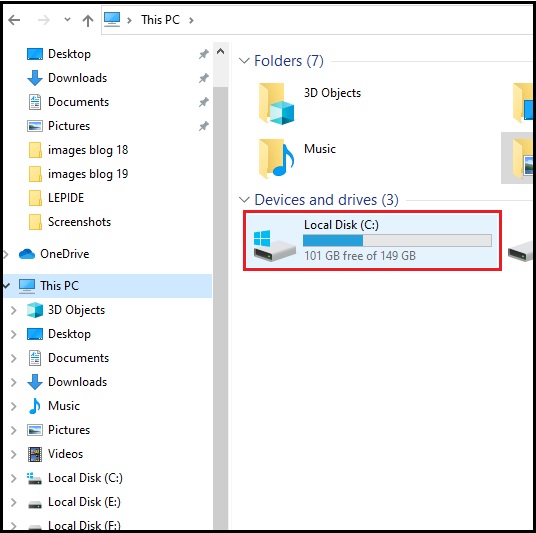Screen dimensions: 536x533
Task: Click the pin icon beside pinned Pictures
Action: pyautogui.click(x=204, y=126)
